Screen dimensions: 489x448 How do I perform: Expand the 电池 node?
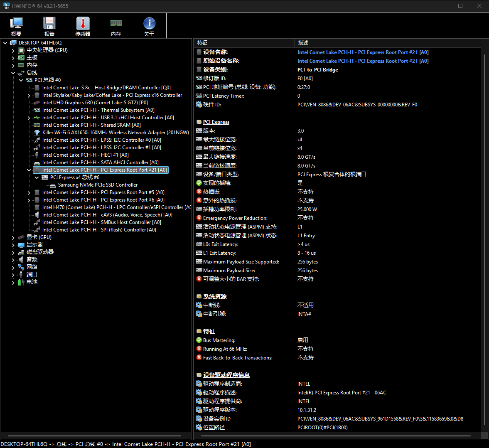coord(13,282)
